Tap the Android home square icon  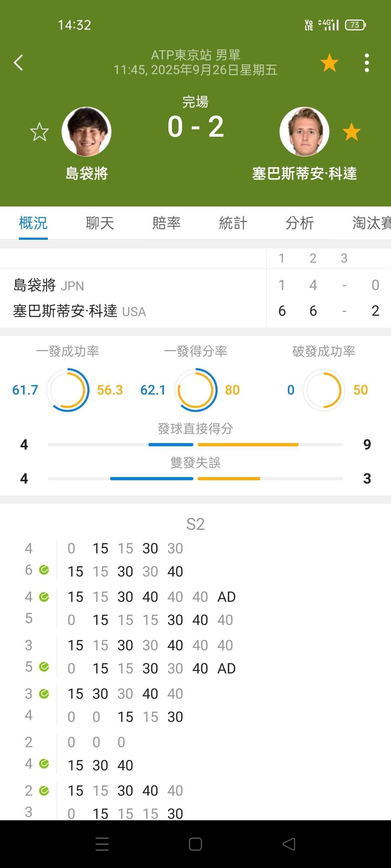click(x=195, y=844)
